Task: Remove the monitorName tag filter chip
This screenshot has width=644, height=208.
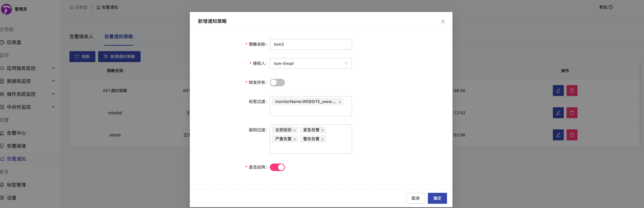Action: coord(340,102)
